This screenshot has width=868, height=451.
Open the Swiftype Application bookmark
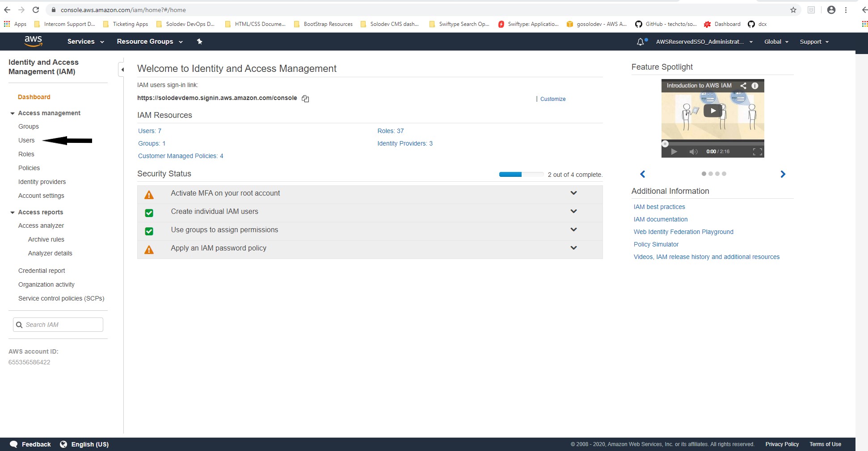528,24
